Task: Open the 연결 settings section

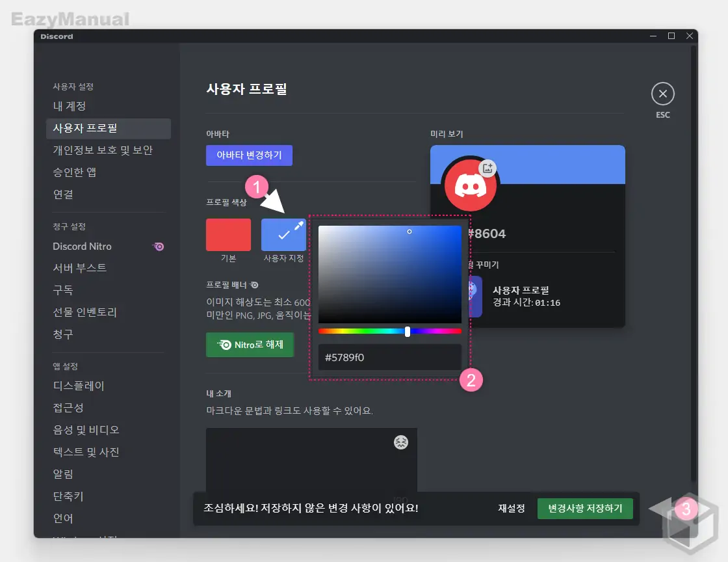Action: pyautogui.click(x=62, y=194)
